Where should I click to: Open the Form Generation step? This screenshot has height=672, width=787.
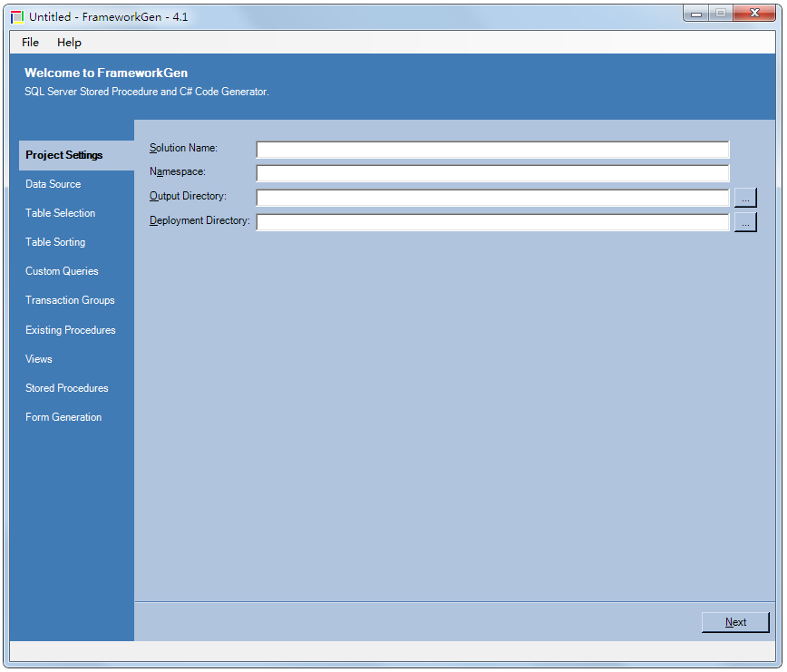(x=63, y=417)
